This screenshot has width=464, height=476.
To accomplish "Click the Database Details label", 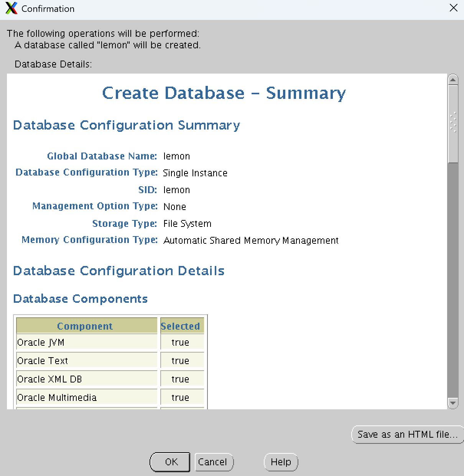I will [x=53, y=64].
